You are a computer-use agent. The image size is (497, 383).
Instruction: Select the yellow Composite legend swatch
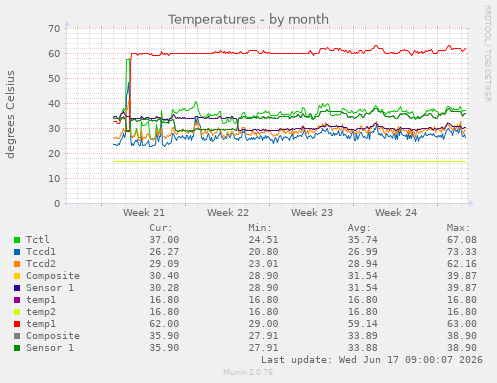pos(17,276)
